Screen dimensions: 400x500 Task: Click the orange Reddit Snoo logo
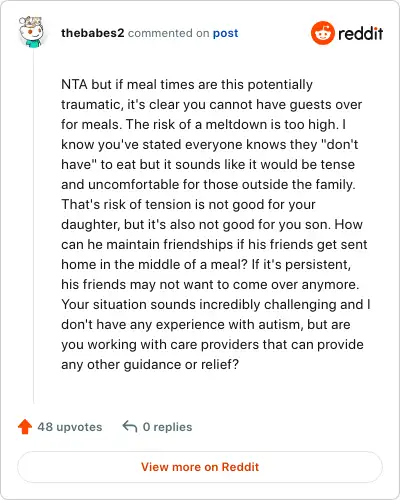point(322,33)
